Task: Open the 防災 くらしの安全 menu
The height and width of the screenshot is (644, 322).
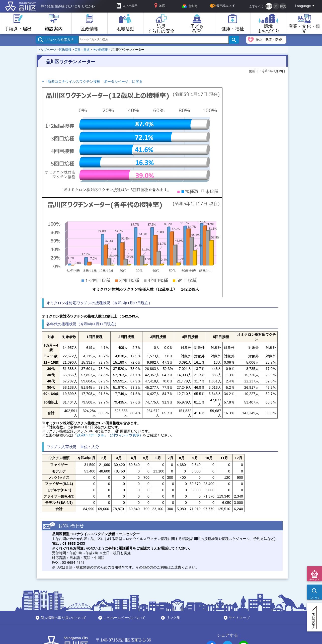Action: click(161, 23)
